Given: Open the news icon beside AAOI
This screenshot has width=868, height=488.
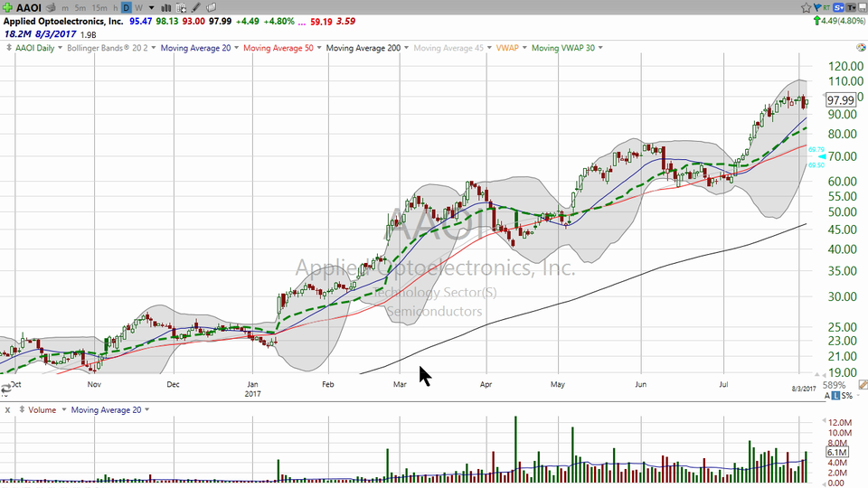Looking at the screenshot, I should click(x=51, y=8).
